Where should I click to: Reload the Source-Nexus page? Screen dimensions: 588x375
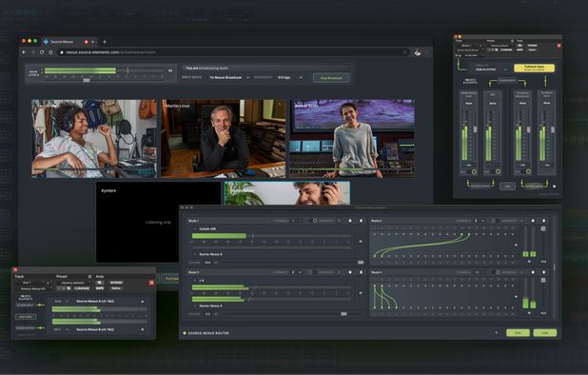coord(42,52)
